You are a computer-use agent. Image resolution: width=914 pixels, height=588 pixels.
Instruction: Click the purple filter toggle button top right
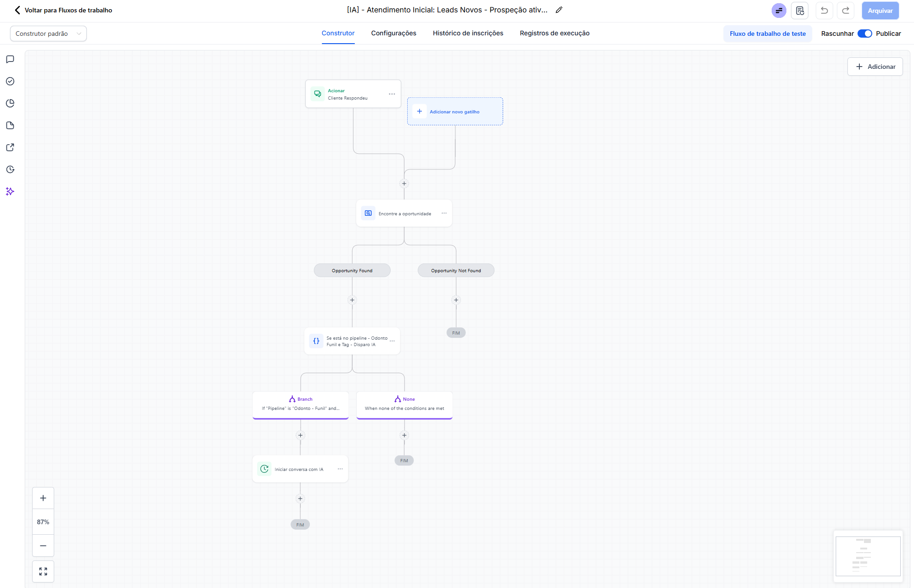tap(779, 10)
